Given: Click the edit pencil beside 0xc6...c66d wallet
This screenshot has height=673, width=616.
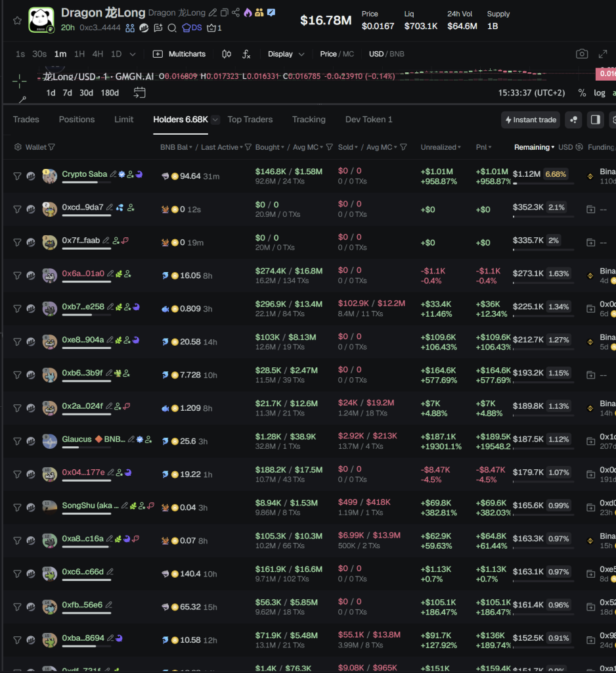Looking at the screenshot, I should click(x=110, y=572).
